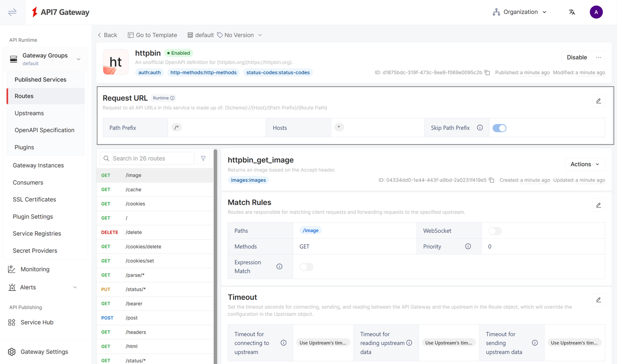Open OpenAPI Specification in sidebar
The image size is (617, 364).
tap(44, 130)
